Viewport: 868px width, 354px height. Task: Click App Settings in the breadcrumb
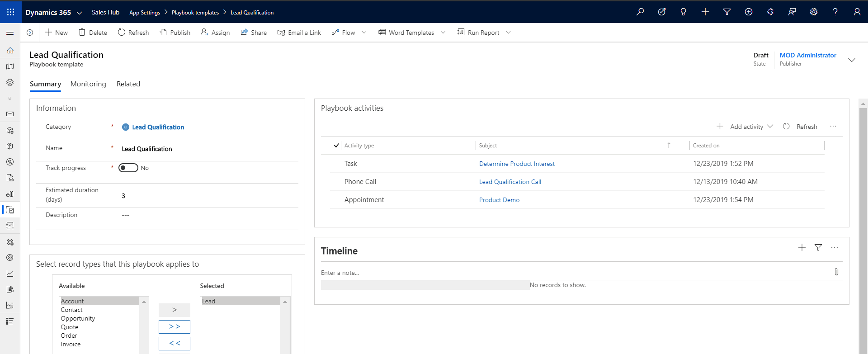(145, 13)
